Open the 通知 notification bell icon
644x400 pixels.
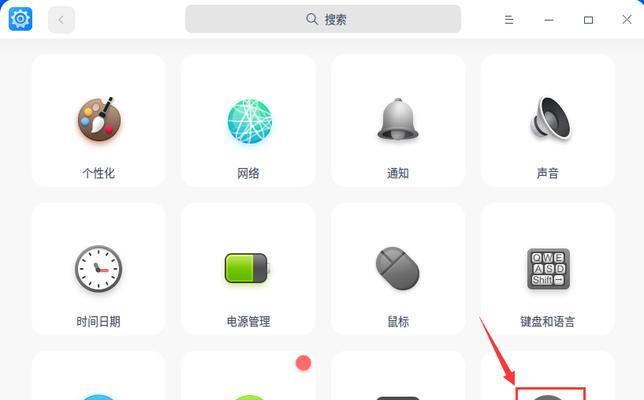coord(398,119)
